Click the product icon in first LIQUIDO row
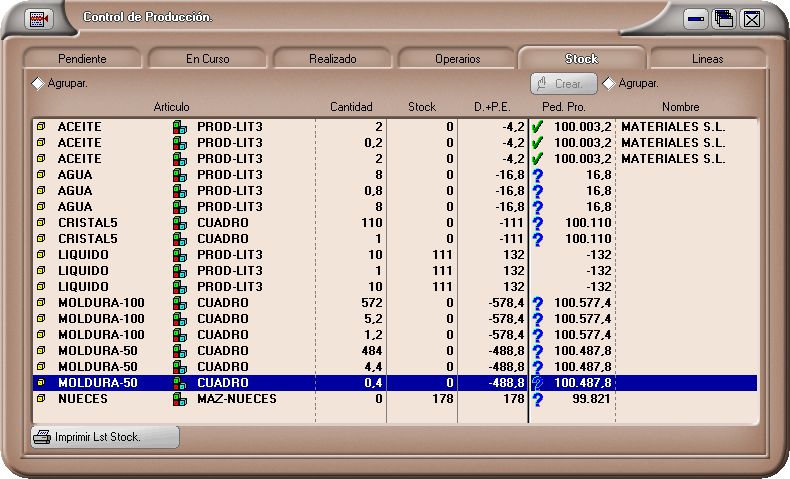Screen dimensions: 790x479 click(x=180, y=255)
